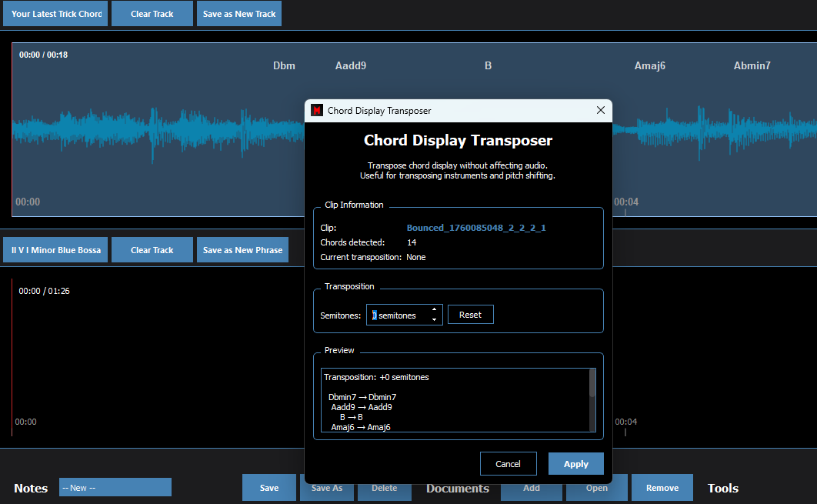Click the Dbm chord marker on waveform

284,66
